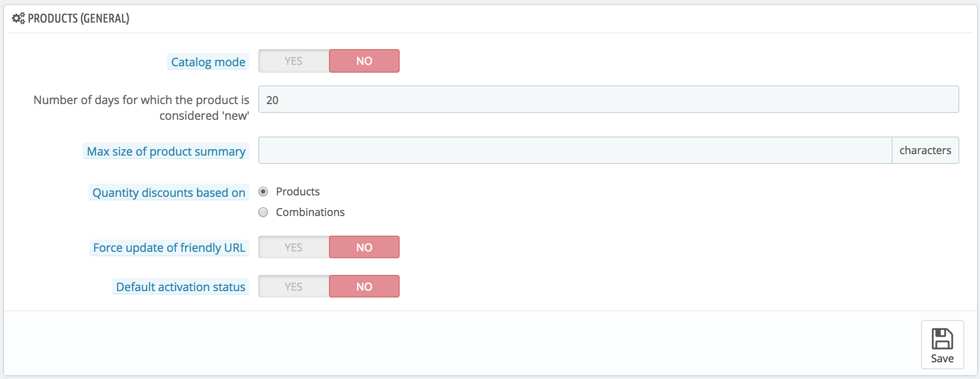The height and width of the screenshot is (379, 980).
Task: Click the days considered 'new' input field
Action: point(608,99)
